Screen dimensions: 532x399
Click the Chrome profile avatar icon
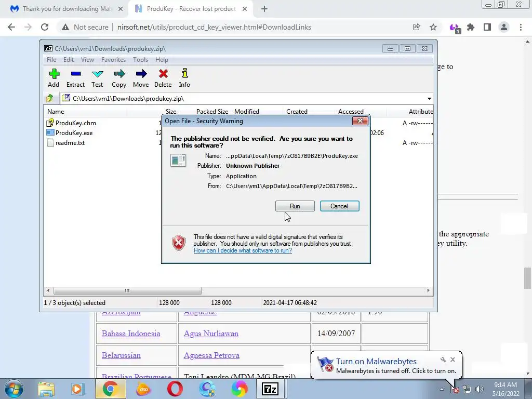(x=504, y=27)
